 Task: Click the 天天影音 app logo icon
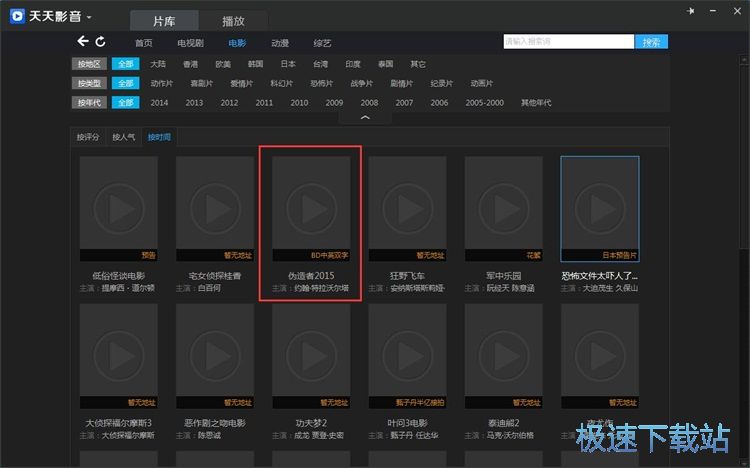point(17,16)
